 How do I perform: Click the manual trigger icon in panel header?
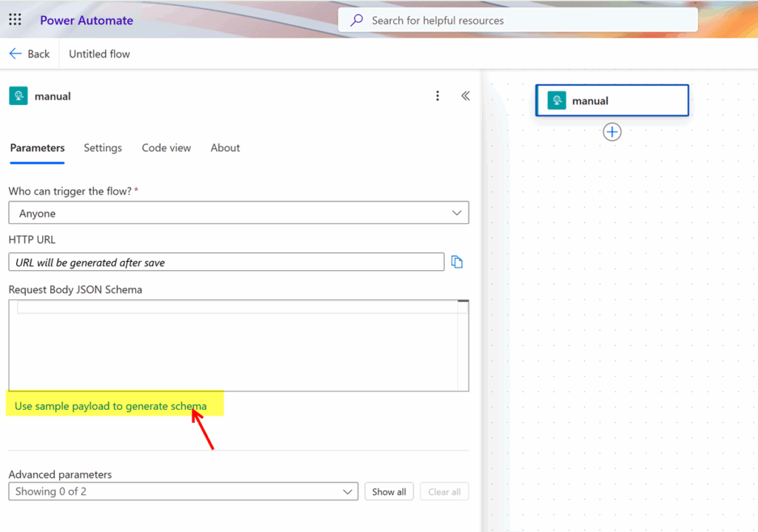click(19, 95)
